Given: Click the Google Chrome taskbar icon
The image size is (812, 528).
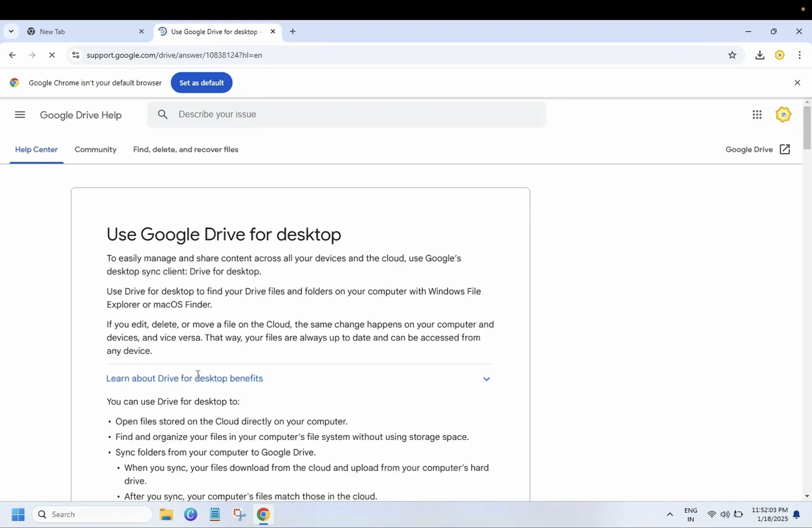Looking at the screenshot, I should tap(263, 514).
